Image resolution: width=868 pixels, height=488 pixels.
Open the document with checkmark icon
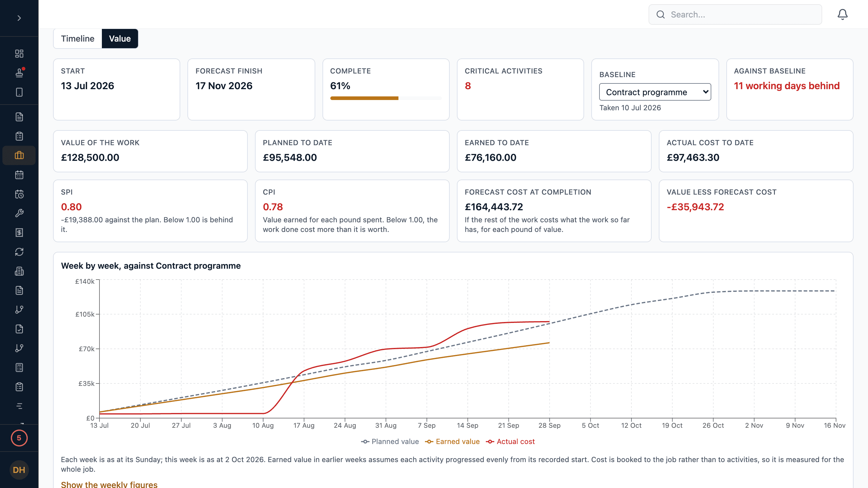(19, 329)
